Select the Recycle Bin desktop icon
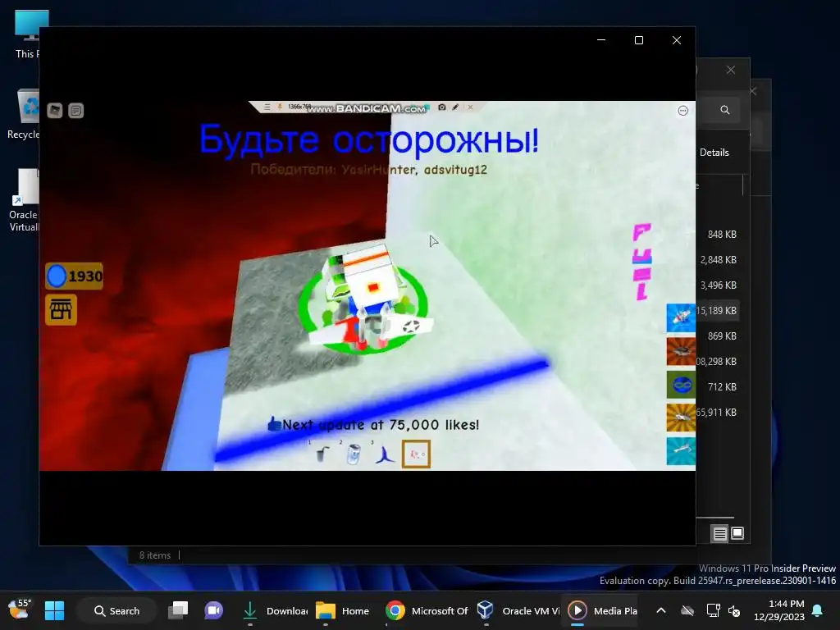Image resolution: width=840 pixels, height=630 pixels. point(24,114)
